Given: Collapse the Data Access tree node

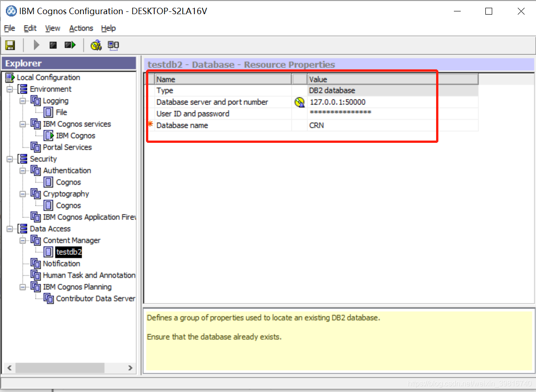Looking at the screenshot, I should click(10, 229).
